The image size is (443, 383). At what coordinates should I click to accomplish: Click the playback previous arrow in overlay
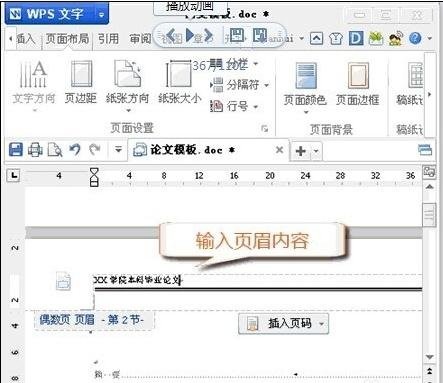coord(171,35)
